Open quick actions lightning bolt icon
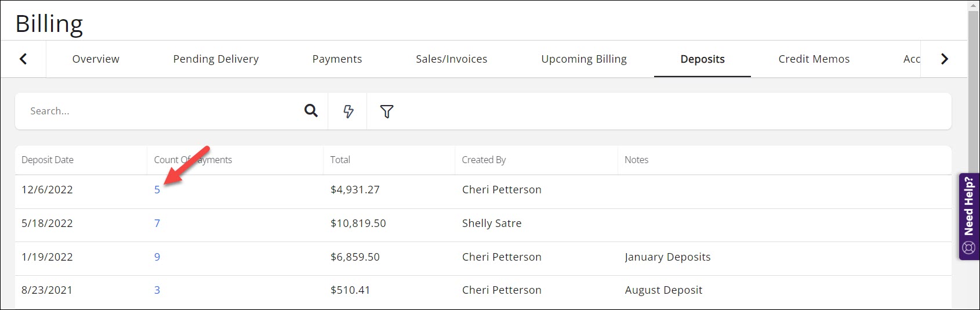The height and width of the screenshot is (310, 980). pyautogui.click(x=348, y=111)
